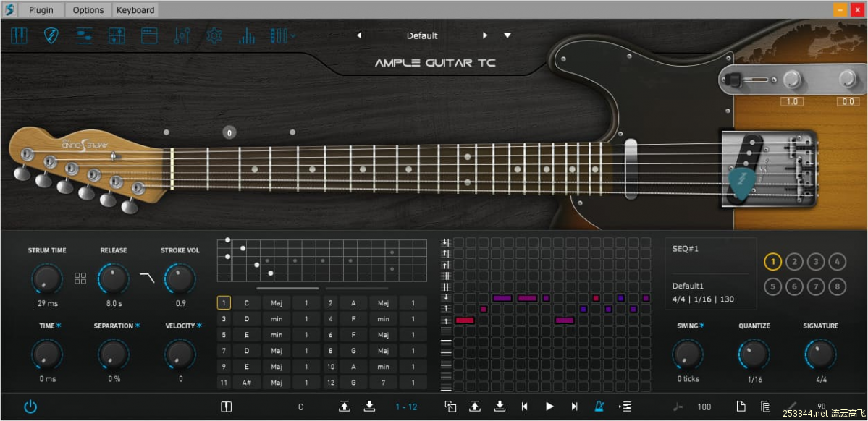
Task: Select sequence slot 3
Action: [x=816, y=262]
